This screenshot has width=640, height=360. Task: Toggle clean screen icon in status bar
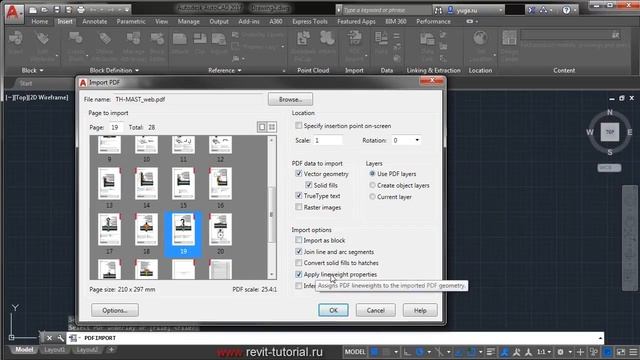click(620, 351)
